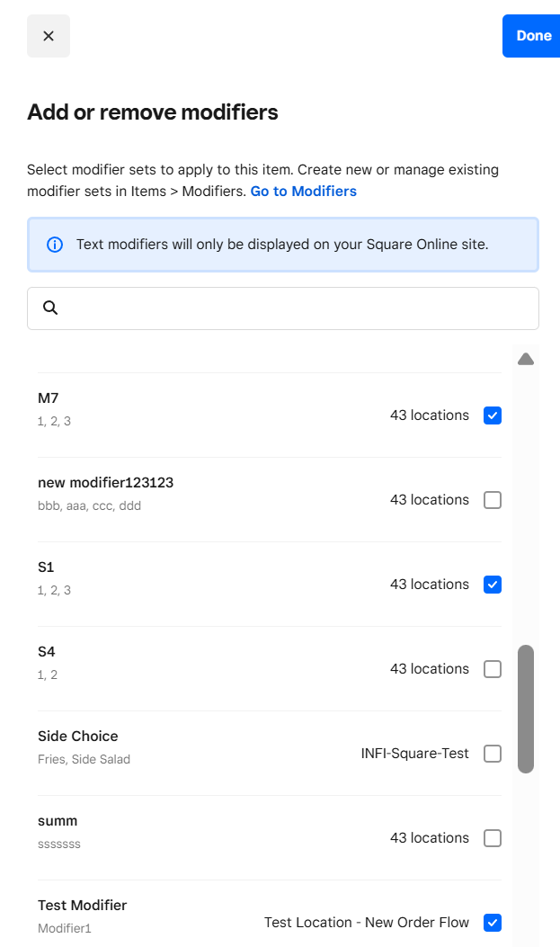Check the new modifier123123 checkbox
Screen dimensions: 560x947
click(493, 500)
